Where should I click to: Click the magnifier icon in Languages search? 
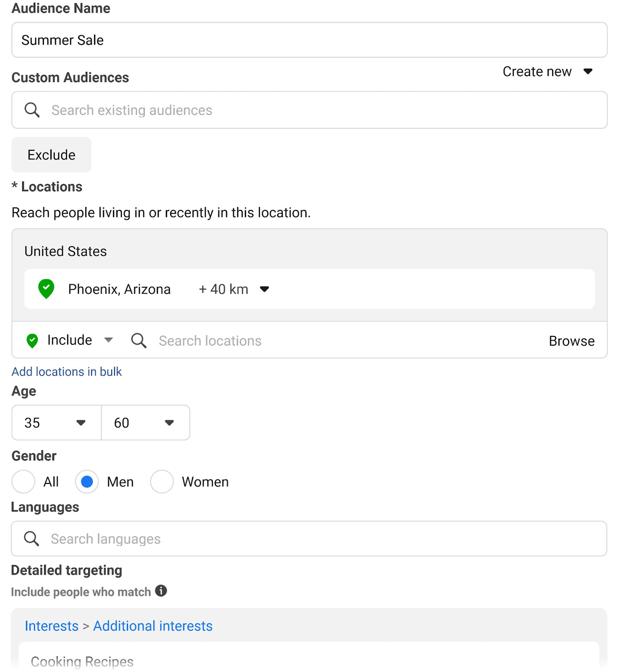(31, 538)
